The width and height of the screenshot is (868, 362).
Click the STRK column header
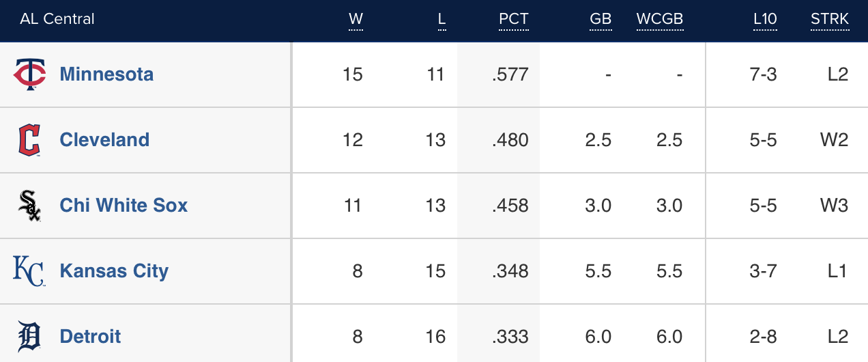click(830, 19)
